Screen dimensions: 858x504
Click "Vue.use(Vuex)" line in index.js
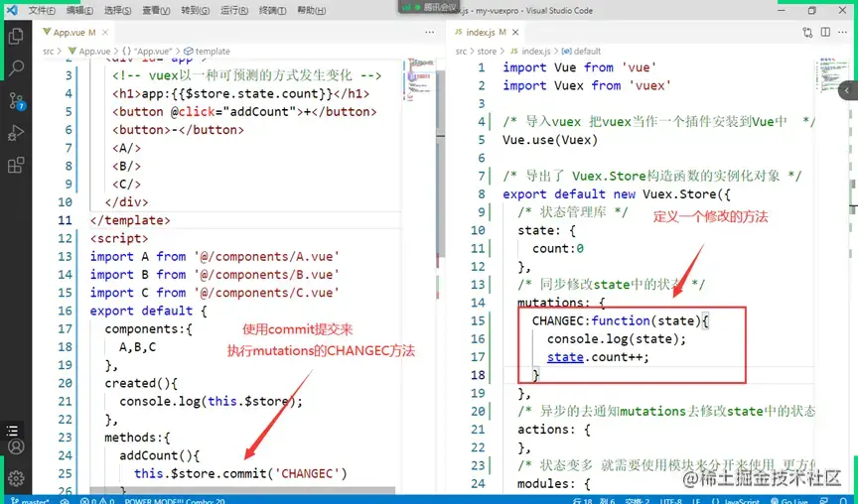(x=550, y=140)
